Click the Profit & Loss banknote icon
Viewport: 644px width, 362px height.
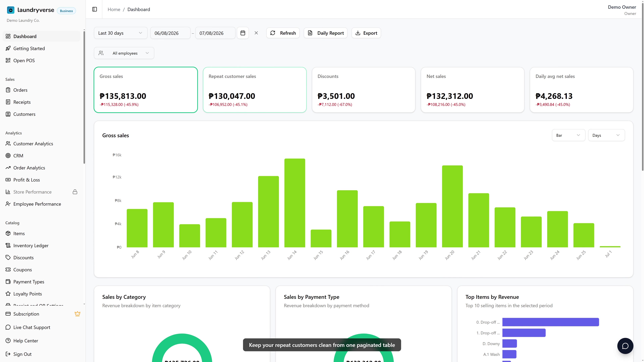pyautogui.click(x=8, y=180)
